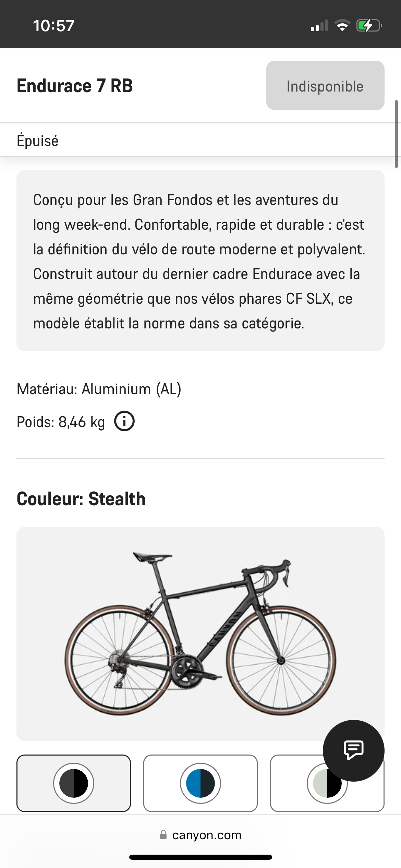Tap the Gran Fondos description box
This screenshot has height=868, width=401.
200,261
